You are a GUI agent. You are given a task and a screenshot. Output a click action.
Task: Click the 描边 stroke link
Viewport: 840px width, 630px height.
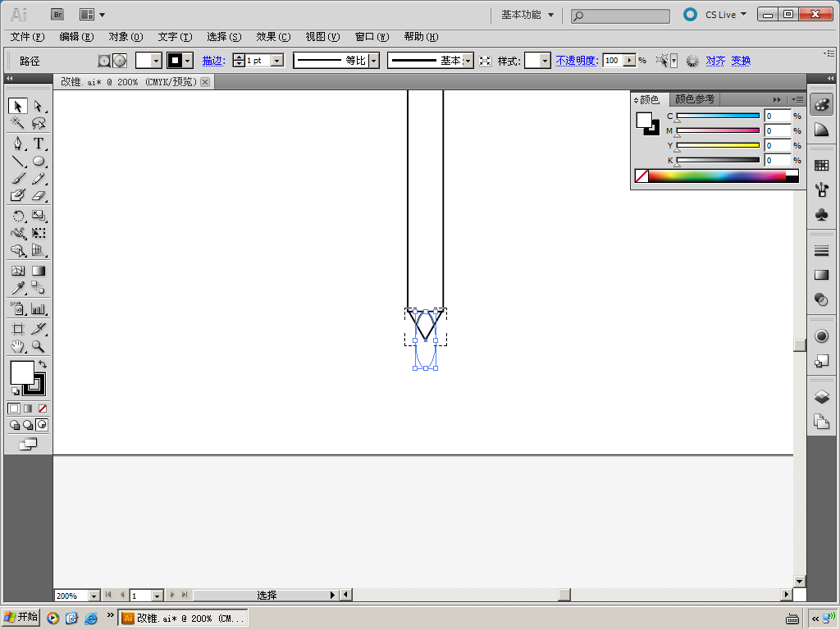tap(214, 61)
